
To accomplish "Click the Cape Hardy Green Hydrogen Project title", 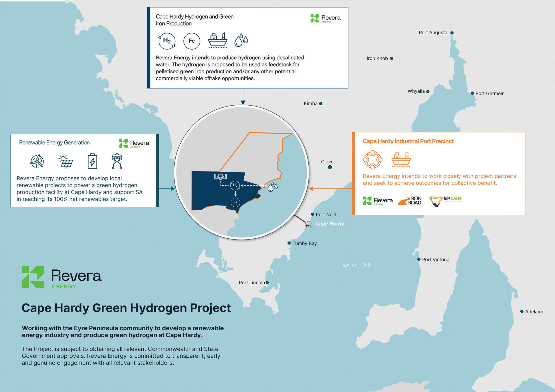I will 126,308.
